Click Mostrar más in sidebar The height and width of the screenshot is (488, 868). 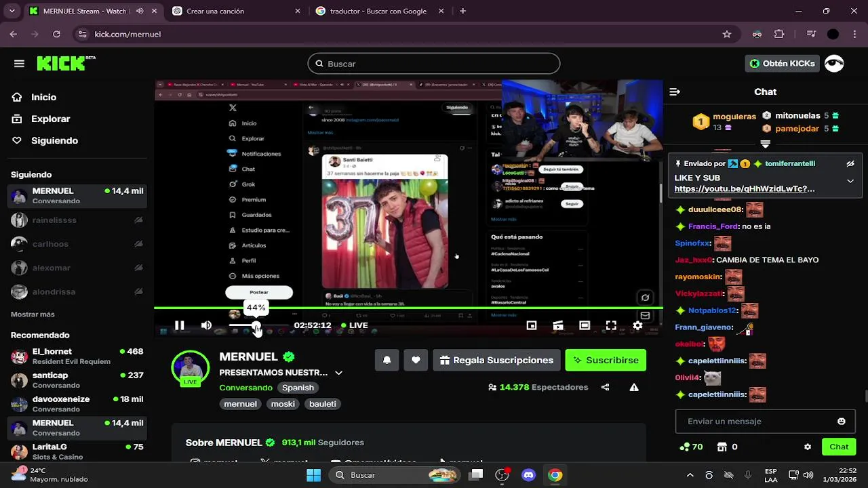coord(33,314)
